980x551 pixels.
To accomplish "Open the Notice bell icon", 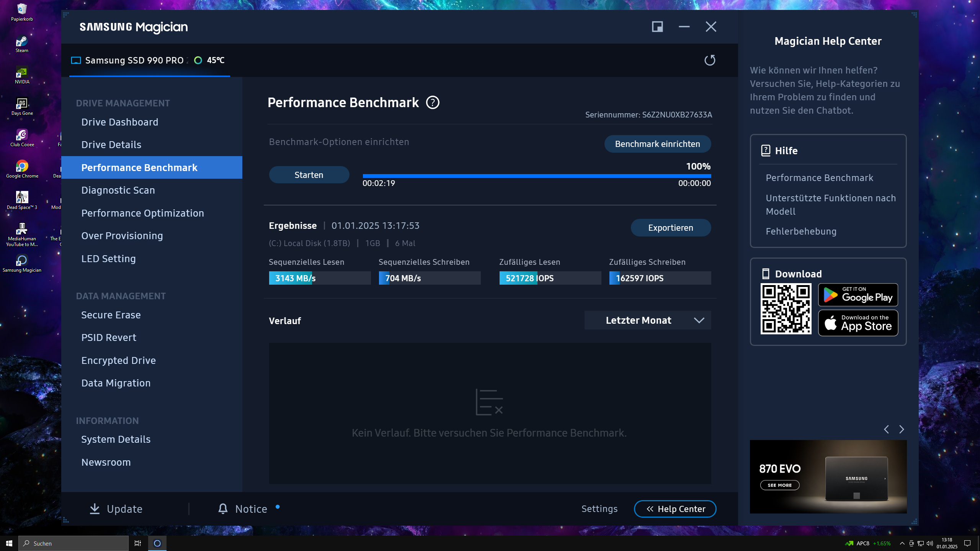I will [223, 509].
